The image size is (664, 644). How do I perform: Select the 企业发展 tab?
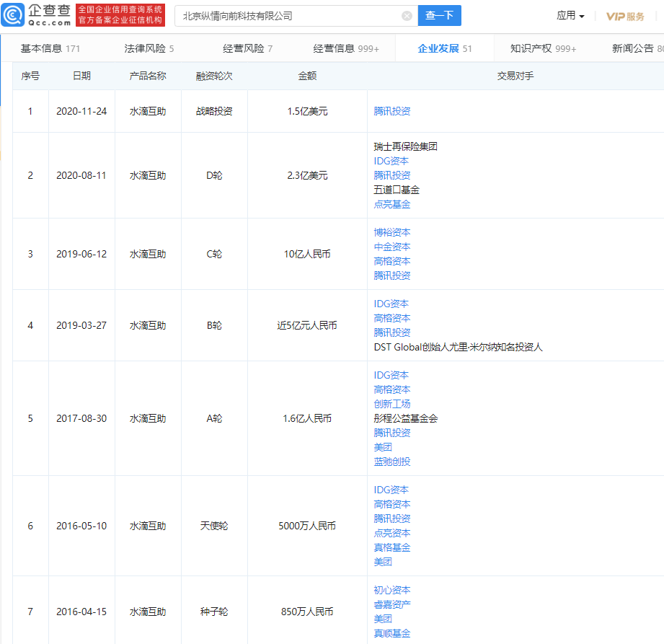coord(445,48)
